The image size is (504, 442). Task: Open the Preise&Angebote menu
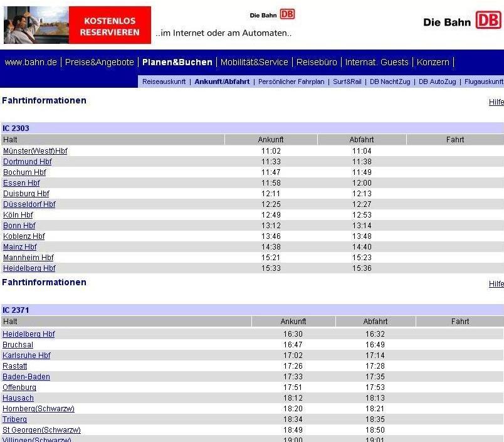[100, 62]
